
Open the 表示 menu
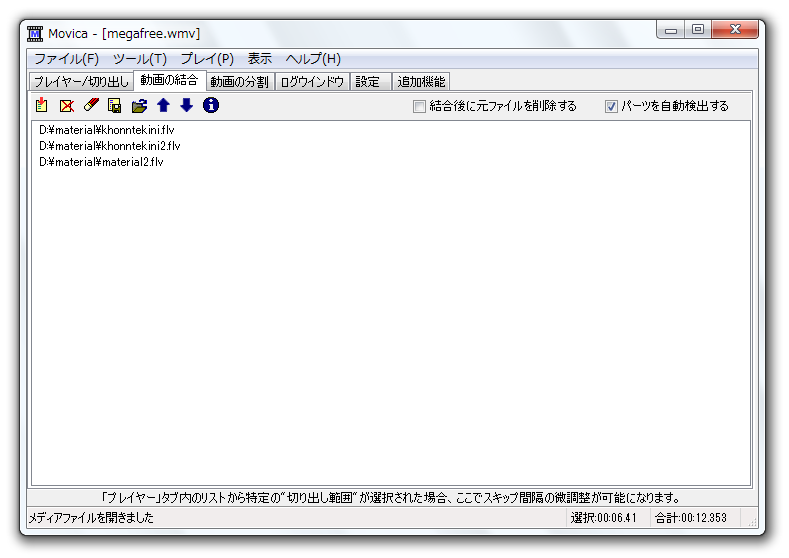(x=260, y=59)
